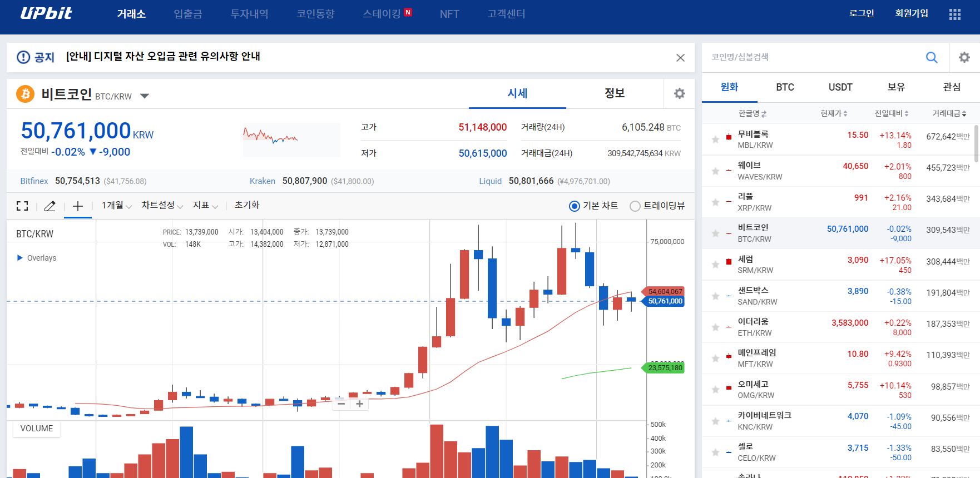Open chart panel settings gear
Viewport: 980px width, 478px height.
point(680,93)
